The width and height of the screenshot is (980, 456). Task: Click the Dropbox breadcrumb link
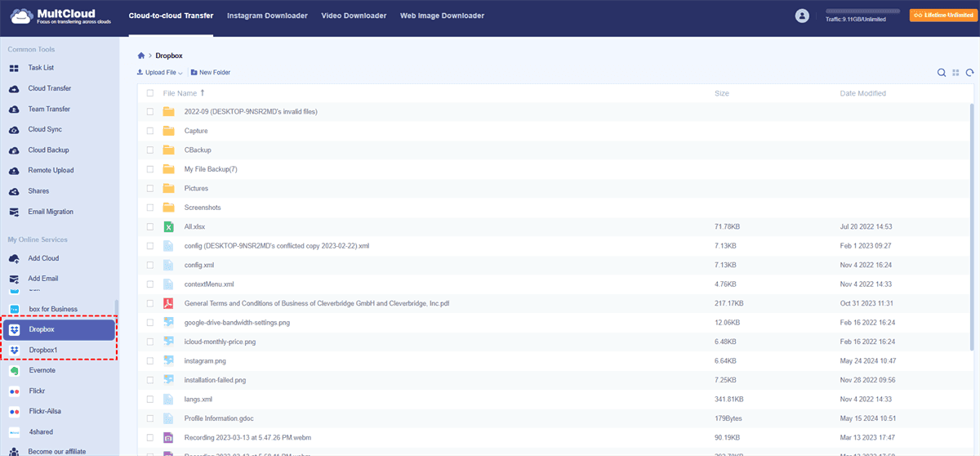pos(169,56)
